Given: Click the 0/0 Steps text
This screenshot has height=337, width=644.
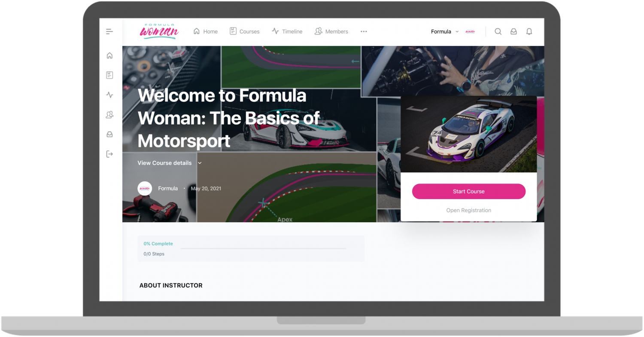Looking at the screenshot, I should (x=154, y=254).
